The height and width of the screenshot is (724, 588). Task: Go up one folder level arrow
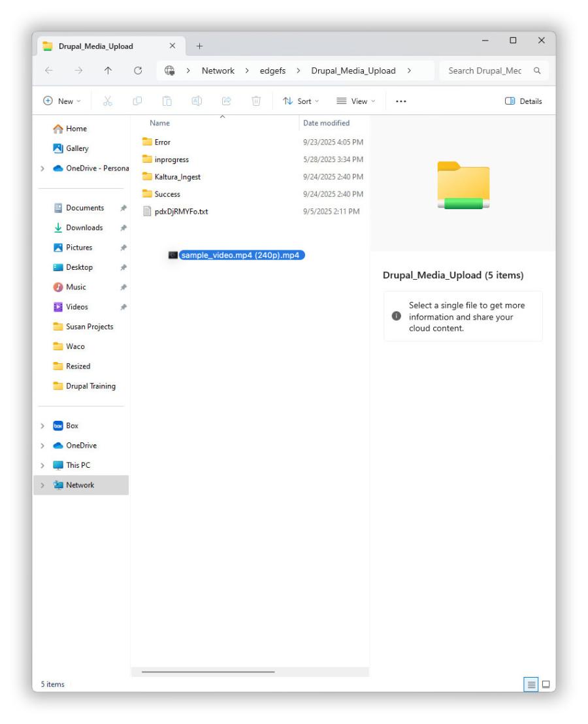108,71
